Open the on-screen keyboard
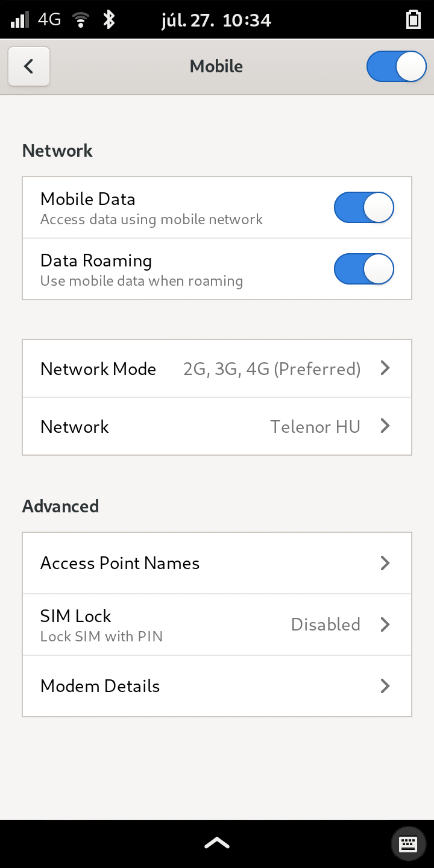The height and width of the screenshot is (868, 434). point(408,843)
